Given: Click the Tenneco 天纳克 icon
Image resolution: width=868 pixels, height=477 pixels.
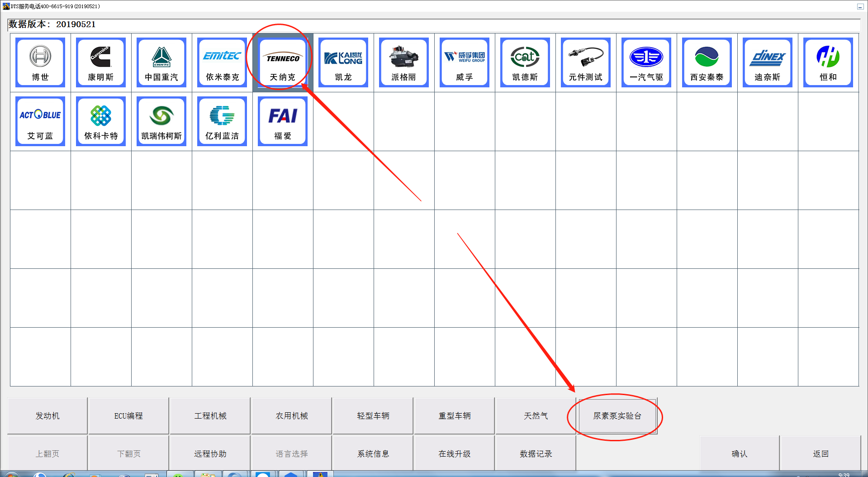Looking at the screenshot, I should click(x=283, y=62).
